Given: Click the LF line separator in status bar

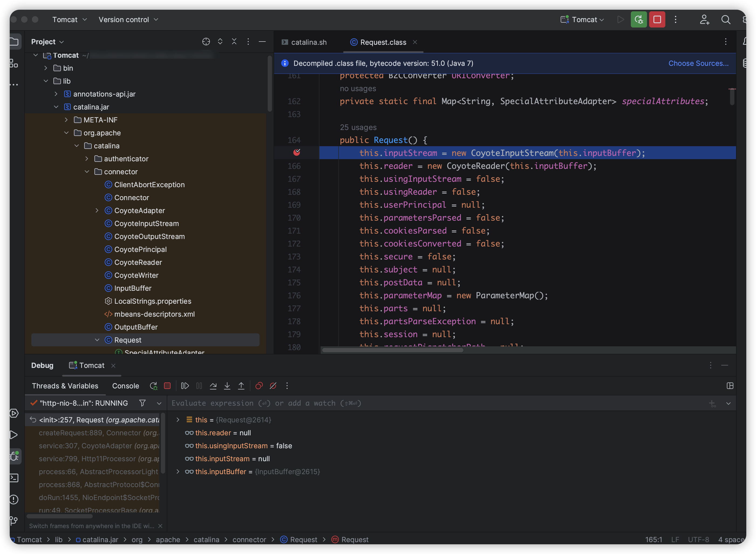Looking at the screenshot, I should [675, 540].
